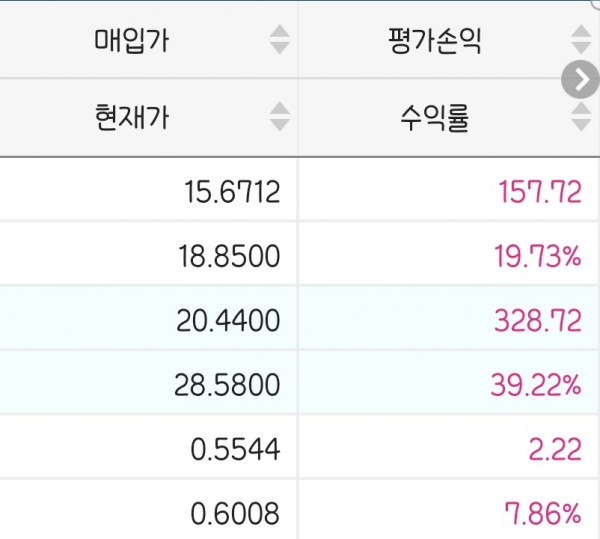Sort by 매입가 using its arrows
Viewport: 600px width, 539px height.
click(279, 39)
